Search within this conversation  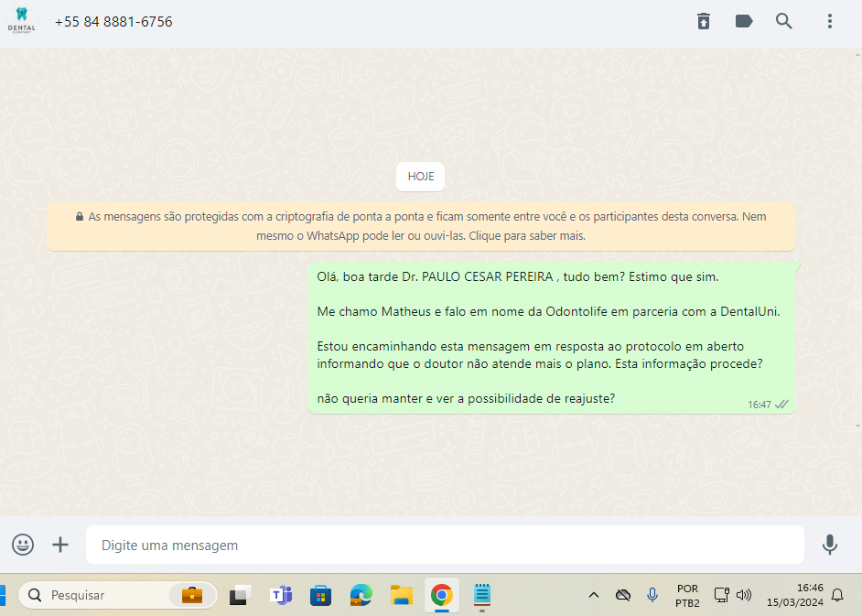(784, 21)
